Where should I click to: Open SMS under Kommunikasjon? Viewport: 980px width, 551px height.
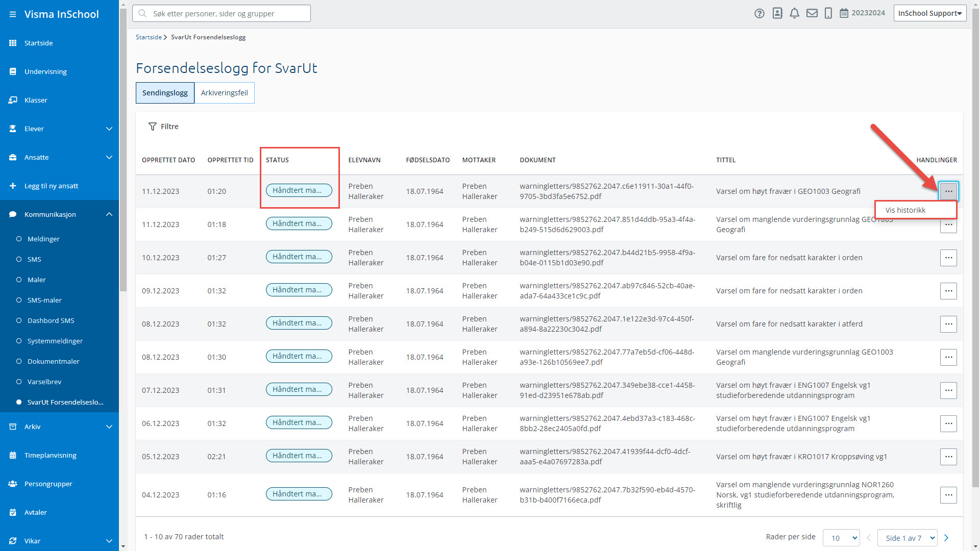click(x=59, y=259)
